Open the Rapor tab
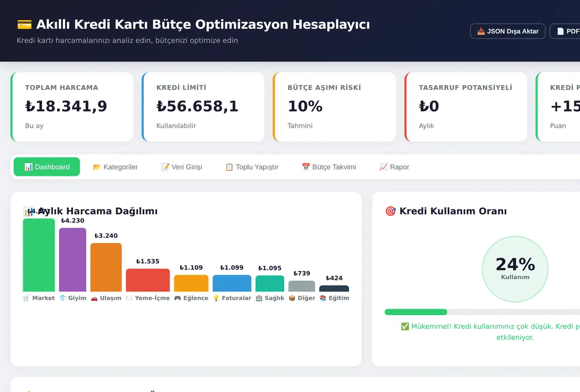This screenshot has height=392, width=580. (x=394, y=167)
